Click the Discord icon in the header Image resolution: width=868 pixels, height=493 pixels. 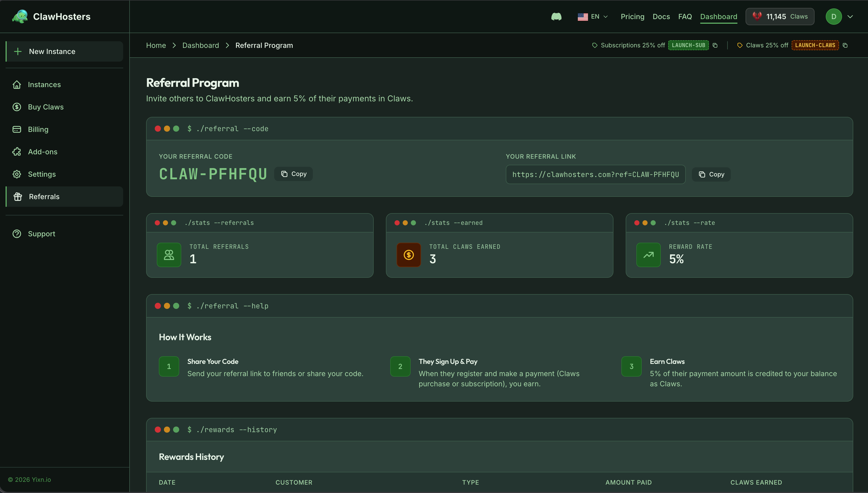(556, 16)
